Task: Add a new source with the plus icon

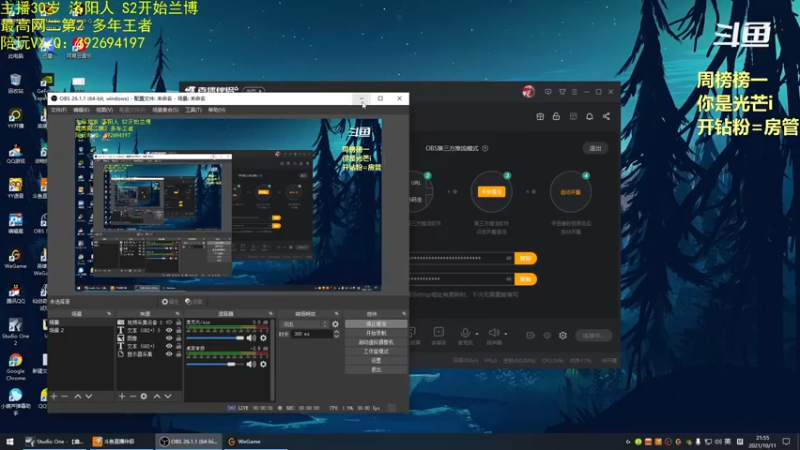Action: point(121,396)
